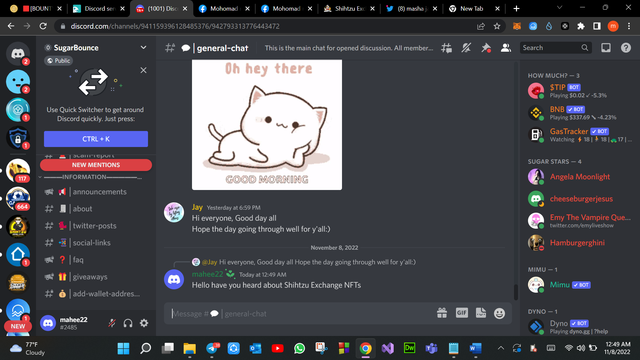Open File Explorer from taskbar
Screen dimensions: 640x360
[189, 349]
